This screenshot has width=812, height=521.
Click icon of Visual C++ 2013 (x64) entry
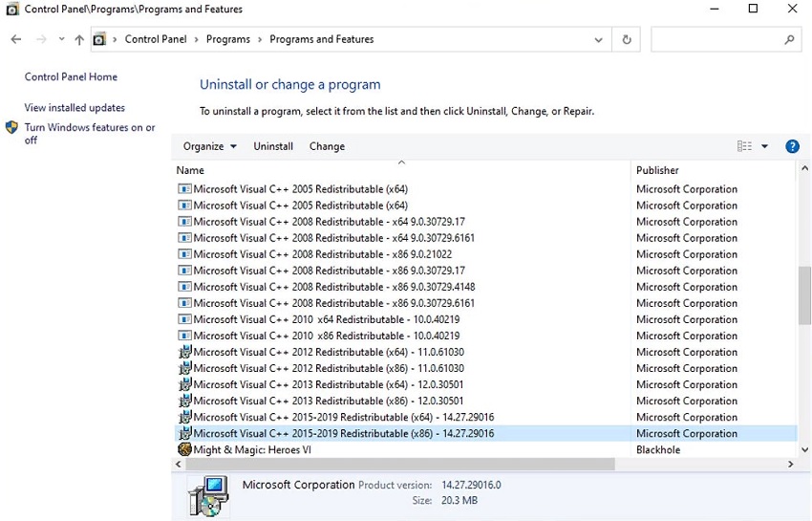point(185,384)
